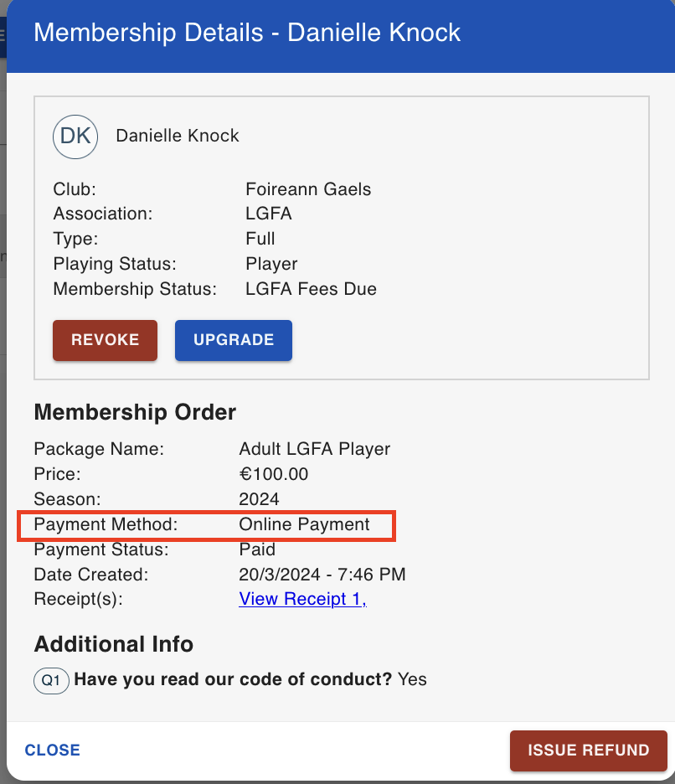
Task: Open View Receipt 1 link
Action: pos(303,599)
